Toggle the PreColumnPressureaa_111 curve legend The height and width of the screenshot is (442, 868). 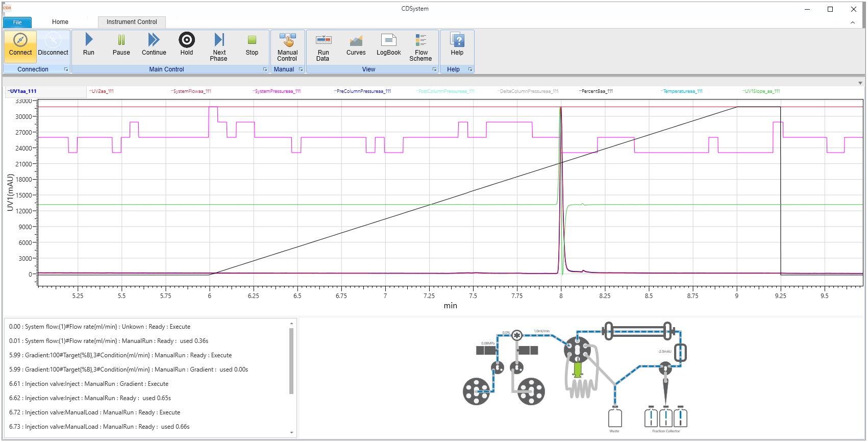point(362,91)
